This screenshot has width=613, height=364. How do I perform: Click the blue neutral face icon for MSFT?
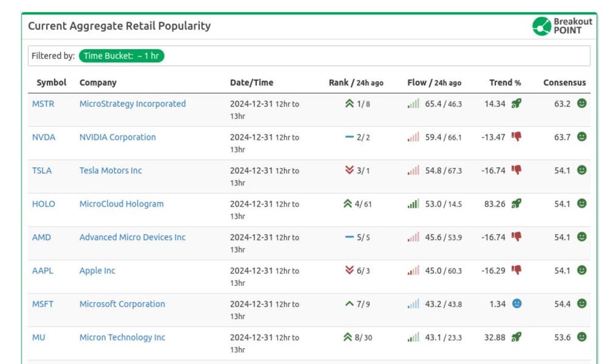tap(517, 304)
